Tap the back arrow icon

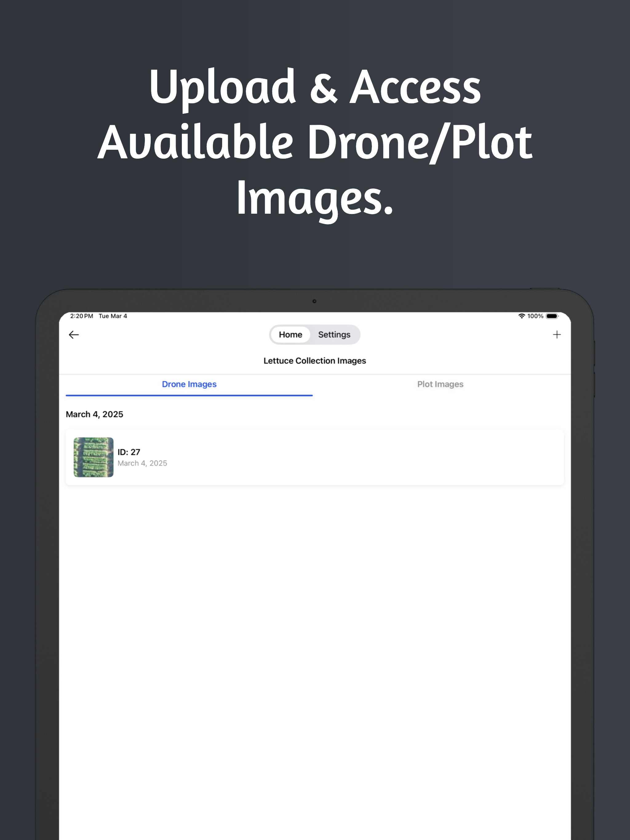click(x=74, y=335)
